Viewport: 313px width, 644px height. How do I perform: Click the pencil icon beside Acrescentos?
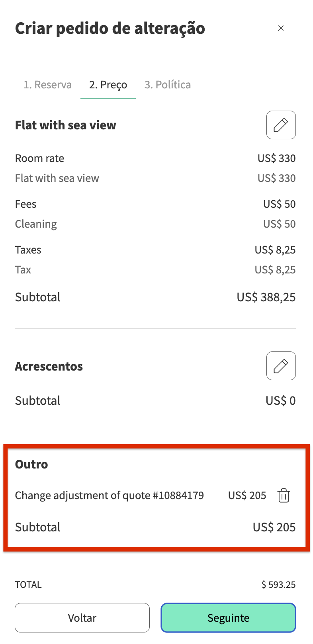[x=281, y=366]
